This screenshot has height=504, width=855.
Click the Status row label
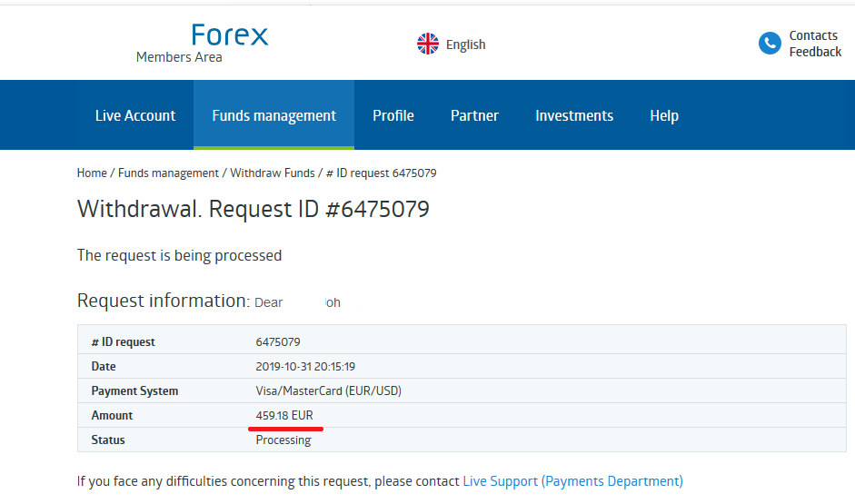click(108, 440)
